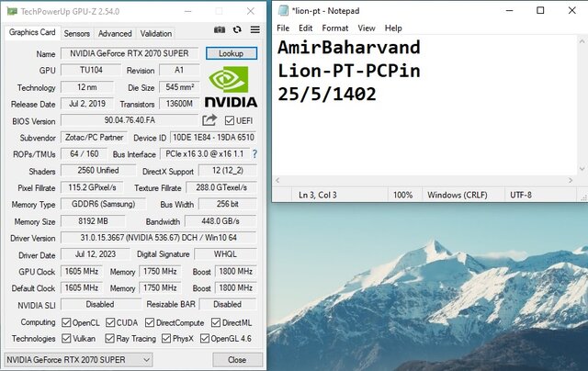588x371 pixels.
Task: Click the NVIDIA SLI Disabled field
Action: [x=100, y=304]
